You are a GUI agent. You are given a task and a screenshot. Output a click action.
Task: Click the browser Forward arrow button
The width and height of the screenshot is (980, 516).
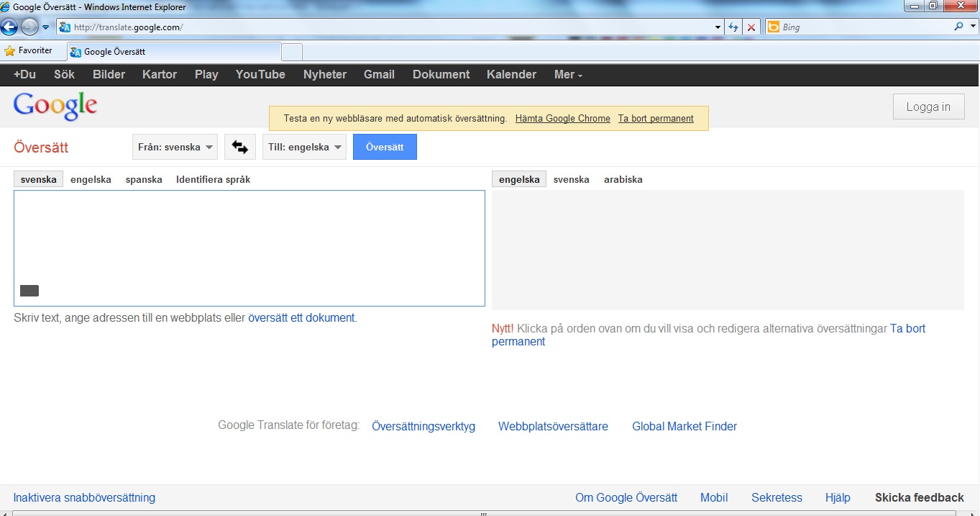[x=29, y=27]
